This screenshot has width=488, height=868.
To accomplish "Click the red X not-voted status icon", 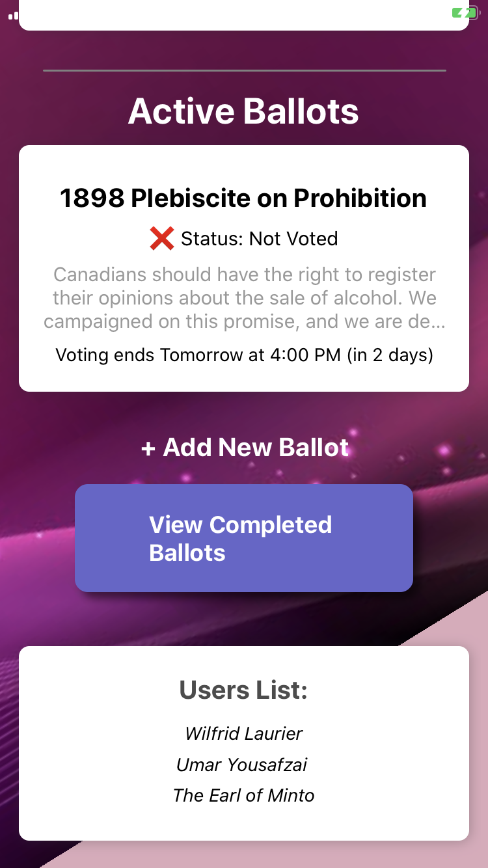I will (161, 239).
